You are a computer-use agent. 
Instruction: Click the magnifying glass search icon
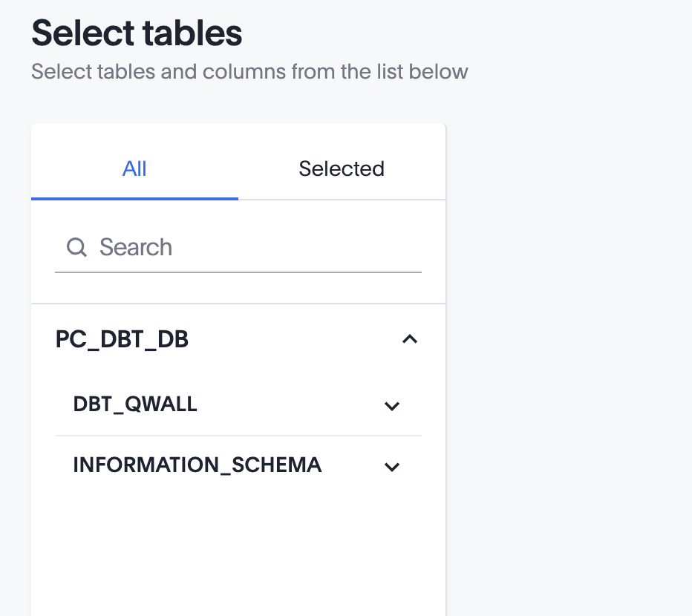click(x=76, y=247)
